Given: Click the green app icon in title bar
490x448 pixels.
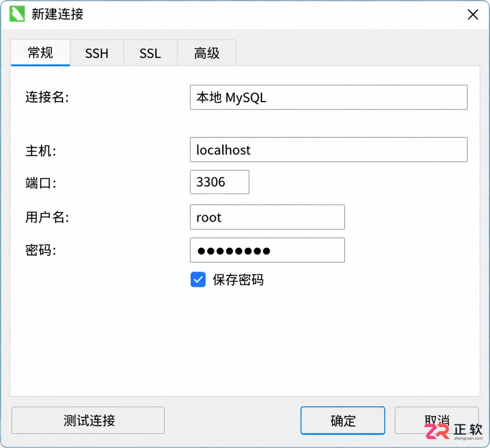Looking at the screenshot, I should coord(17,14).
